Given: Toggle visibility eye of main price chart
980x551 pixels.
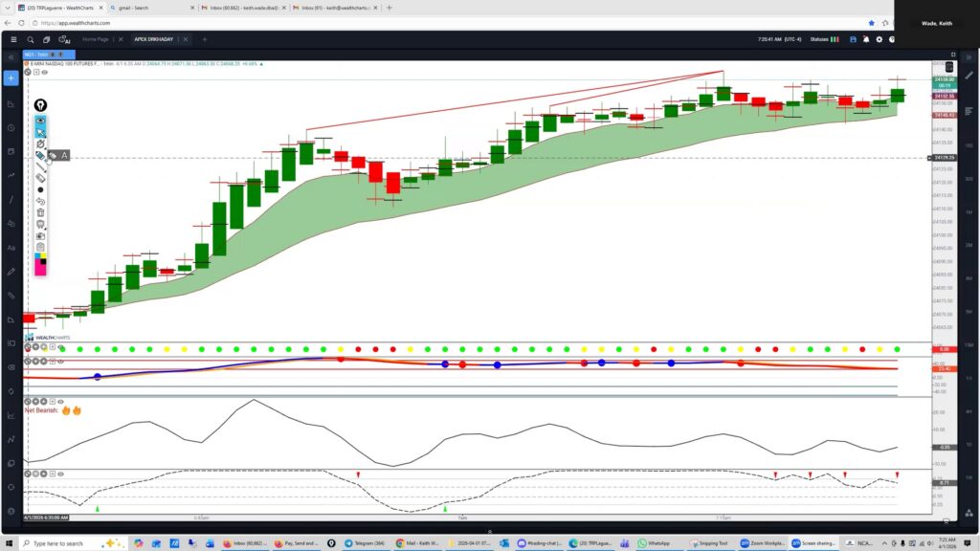Looking at the screenshot, I should (x=44, y=72).
